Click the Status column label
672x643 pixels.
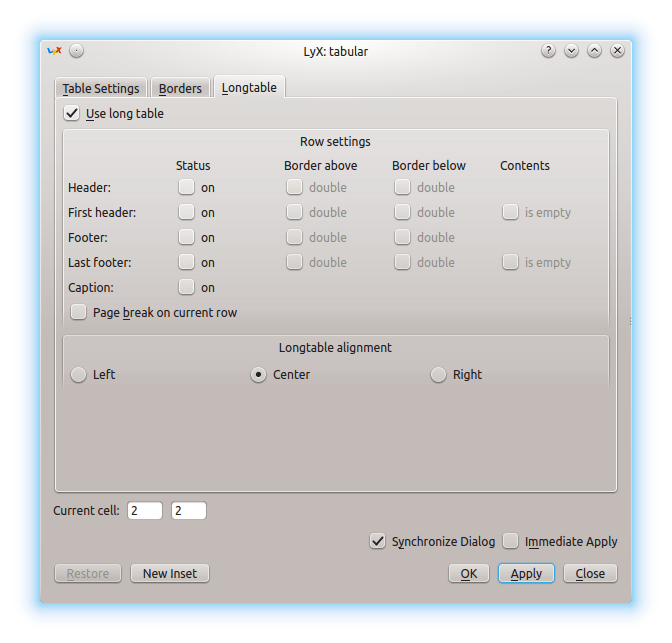[x=193, y=165]
